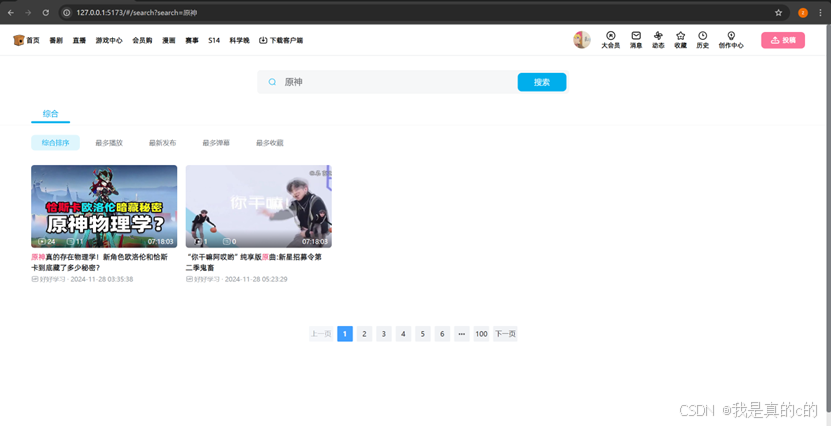Open the 消息 messages icon
This screenshot has width=831, height=426.
(636, 36)
